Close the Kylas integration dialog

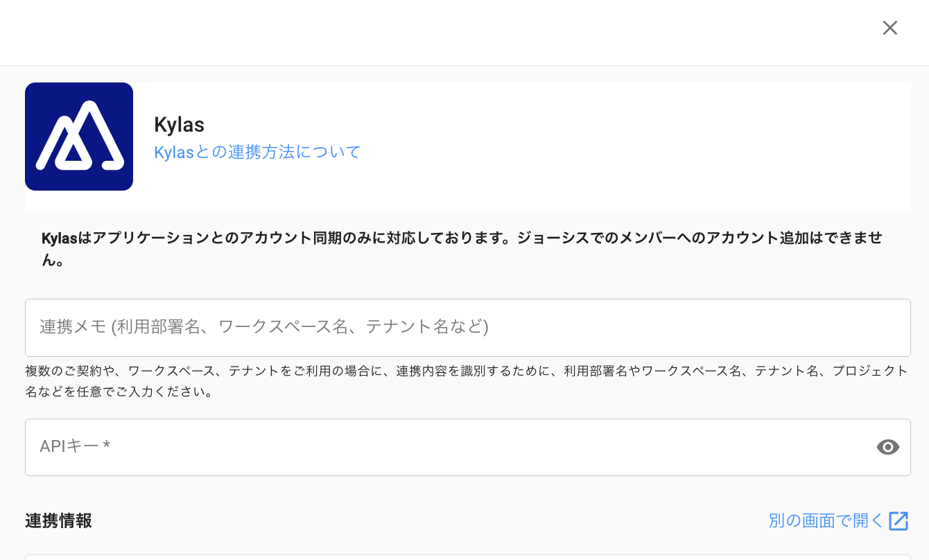click(x=889, y=28)
